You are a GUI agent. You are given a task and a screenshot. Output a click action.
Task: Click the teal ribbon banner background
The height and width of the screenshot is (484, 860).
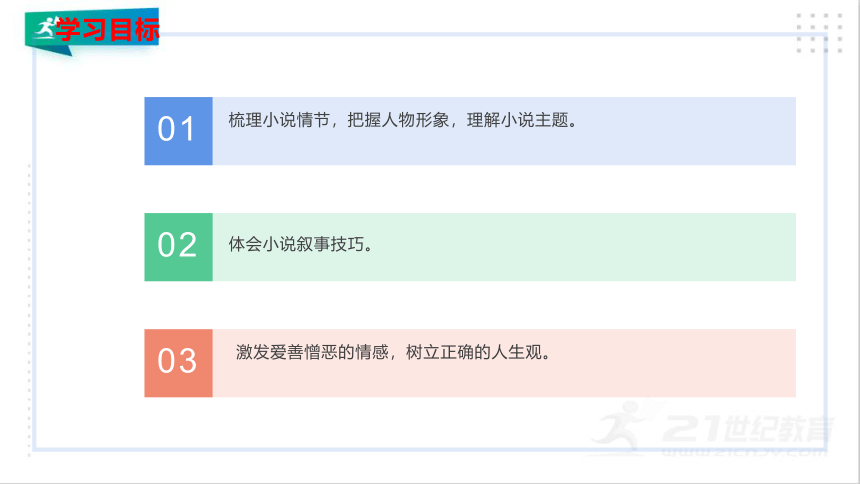pyautogui.click(x=92, y=30)
